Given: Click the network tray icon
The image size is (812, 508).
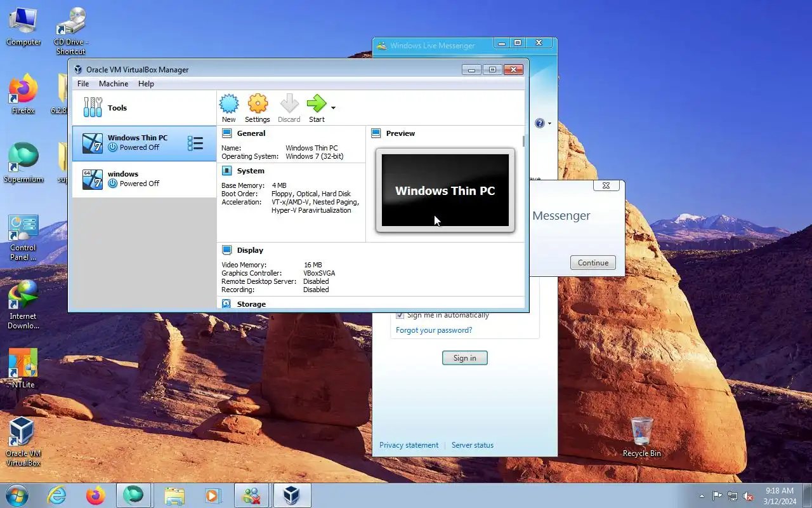Looking at the screenshot, I should click(x=733, y=496).
